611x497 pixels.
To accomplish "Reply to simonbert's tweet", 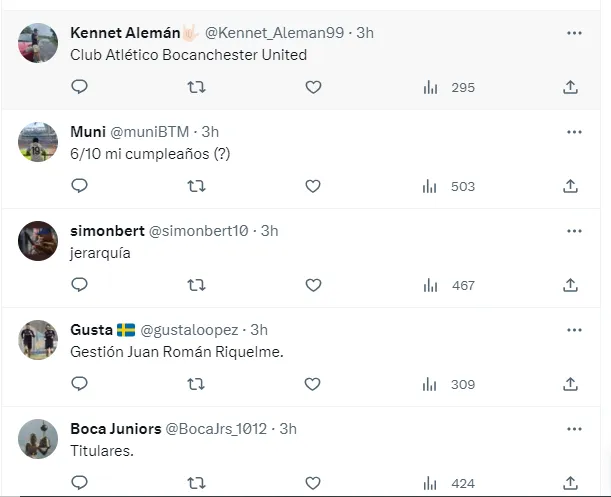I will pyautogui.click(x=80, y=285).
